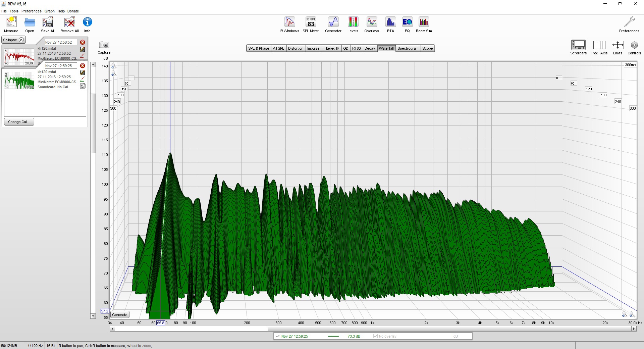644x349 pixels.
Task: Zoom in the frequency axis
Action: (x=632, y=314)
